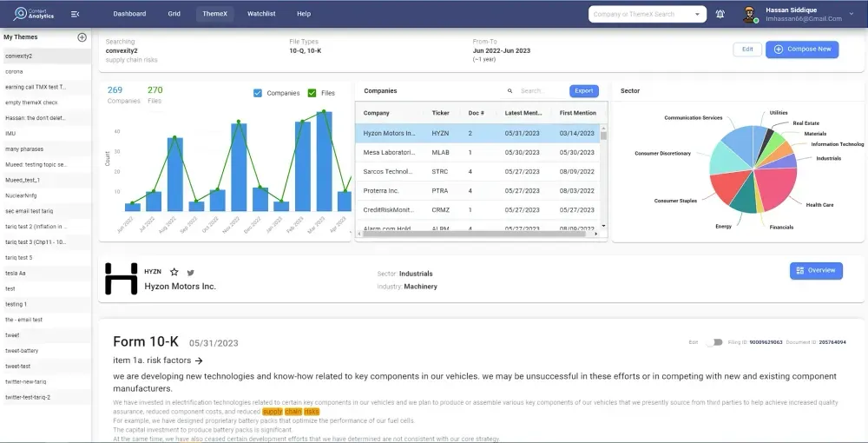
Task: Click the search magnifier in Companies panel
Action: coord(510,91)
